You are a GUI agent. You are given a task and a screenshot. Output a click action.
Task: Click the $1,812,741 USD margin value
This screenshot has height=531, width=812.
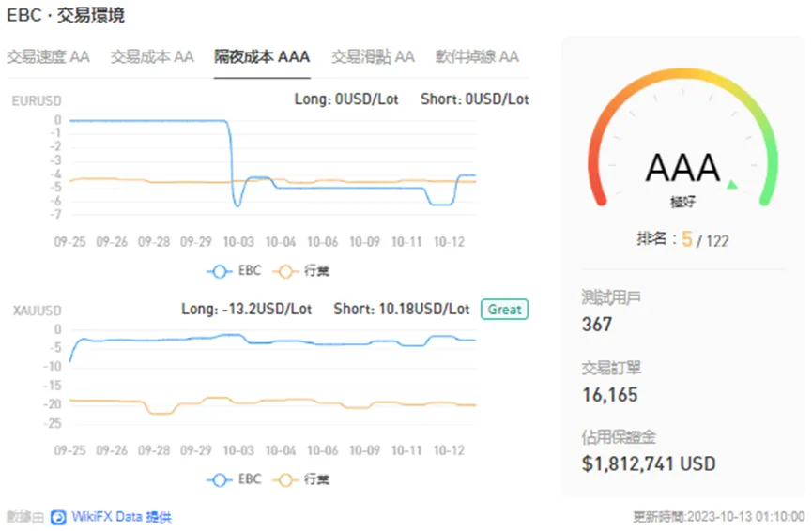(649, 463)
